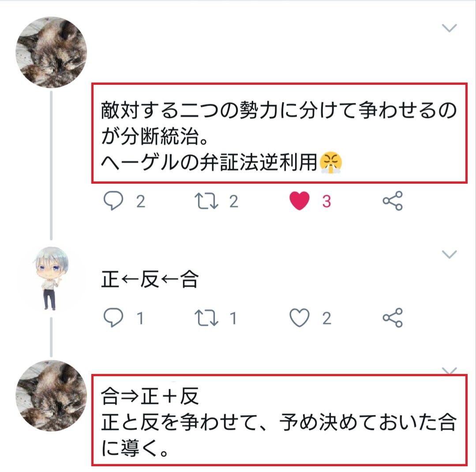Expand options for the 正←反←合 tweet
This screenshot has height=472, width=476.
tap(449, 254)
